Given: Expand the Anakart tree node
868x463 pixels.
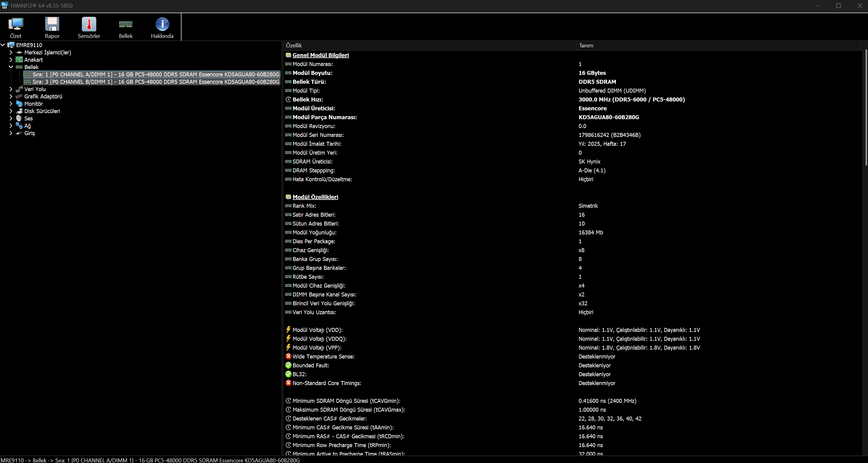Looking at the screenshot, I should (x=11, y=60).
